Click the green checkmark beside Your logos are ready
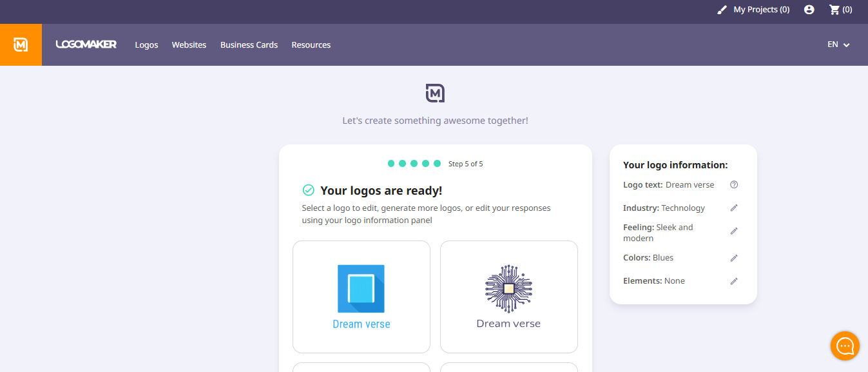Image resolution: width=868 pixels, height=372 pixels. pos(308,190)
